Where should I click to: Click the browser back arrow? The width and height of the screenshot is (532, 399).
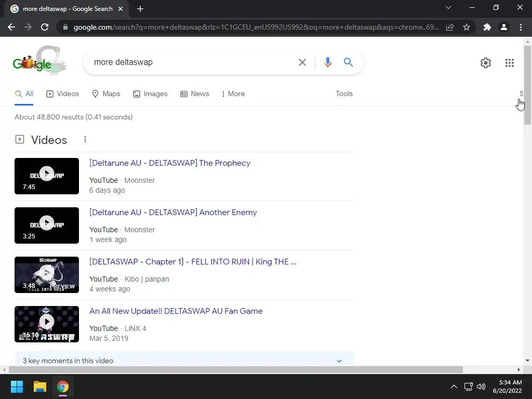(11, 27)
